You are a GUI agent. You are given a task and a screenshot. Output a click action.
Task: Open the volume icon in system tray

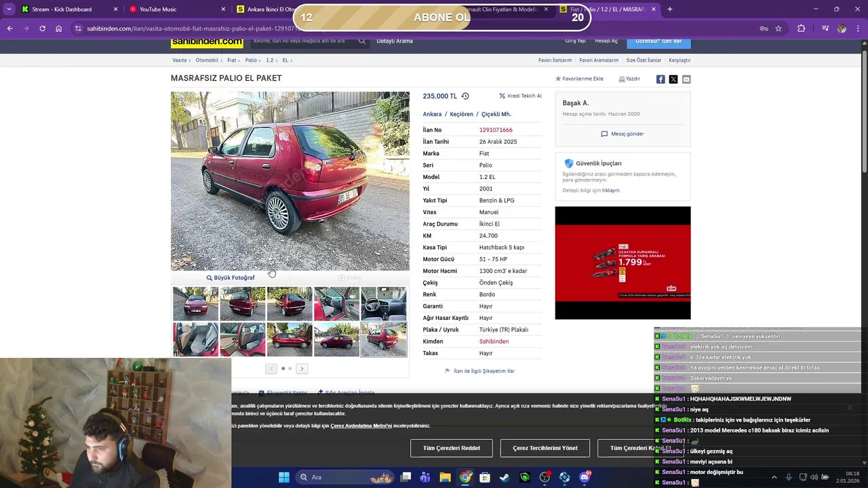pyautogui.click(x=814, y=477)
